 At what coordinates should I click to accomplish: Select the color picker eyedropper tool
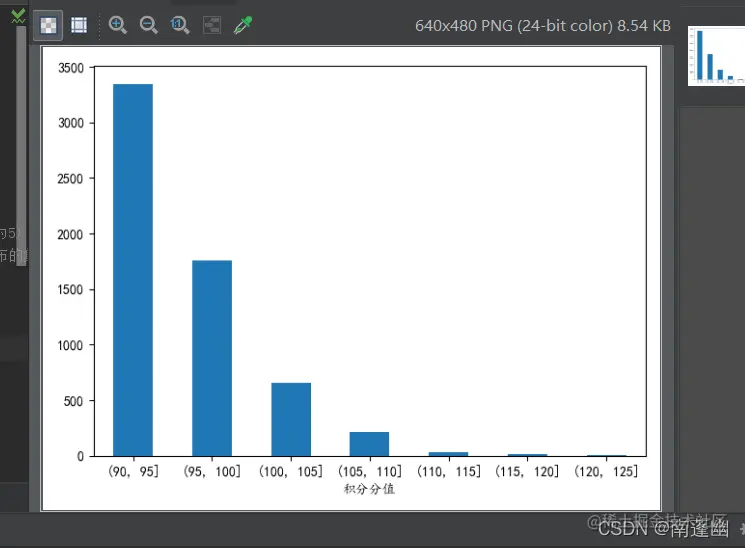point(243,25)
